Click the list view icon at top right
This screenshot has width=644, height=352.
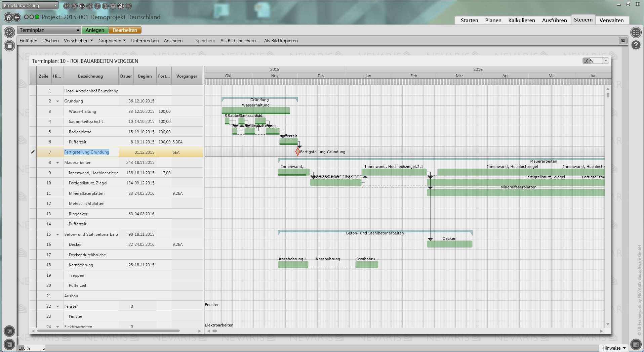click(636, 32)
